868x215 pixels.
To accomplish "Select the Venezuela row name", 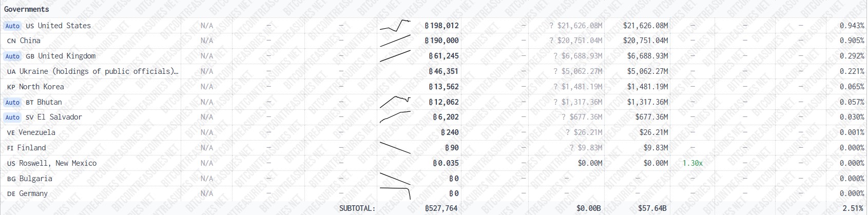I will point(37,132).
